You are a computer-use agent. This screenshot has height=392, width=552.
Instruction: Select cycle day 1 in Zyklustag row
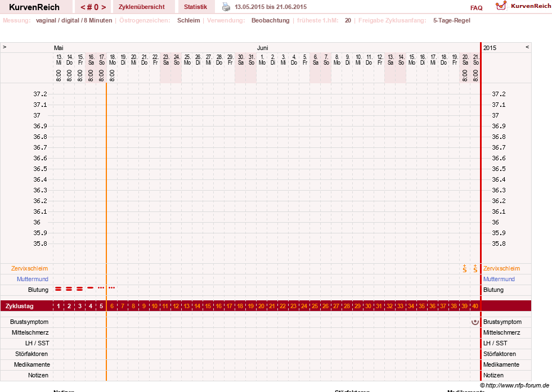click(59, 306)
